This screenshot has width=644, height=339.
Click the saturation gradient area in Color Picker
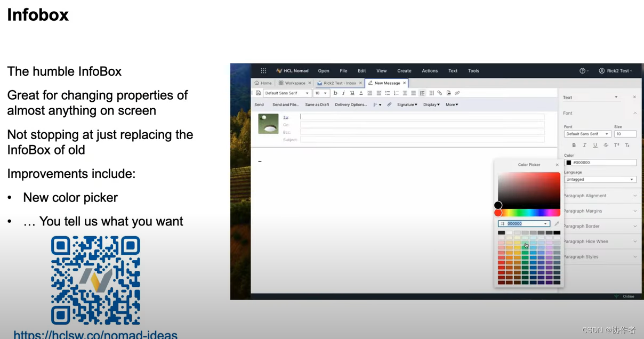click(529, 190)
